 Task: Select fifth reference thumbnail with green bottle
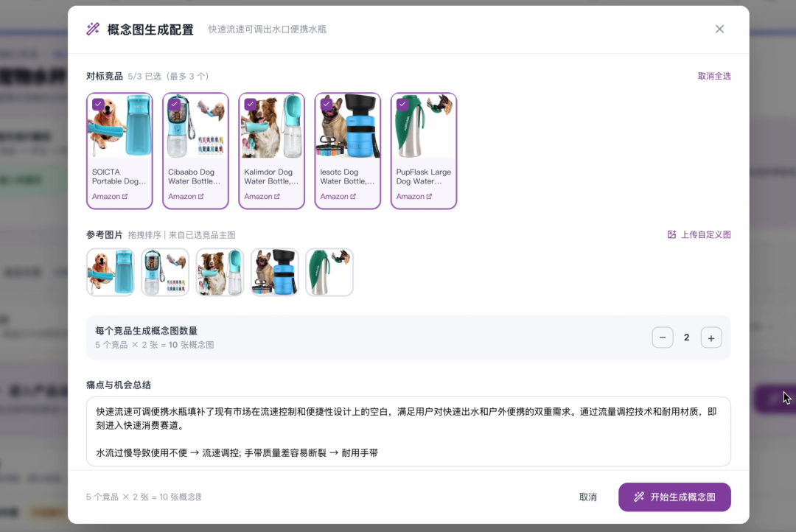329,272
